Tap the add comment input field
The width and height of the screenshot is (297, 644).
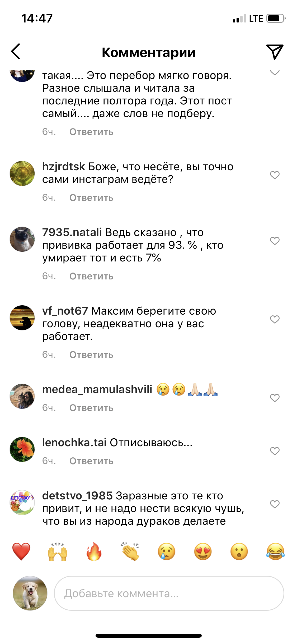point(169,593)
